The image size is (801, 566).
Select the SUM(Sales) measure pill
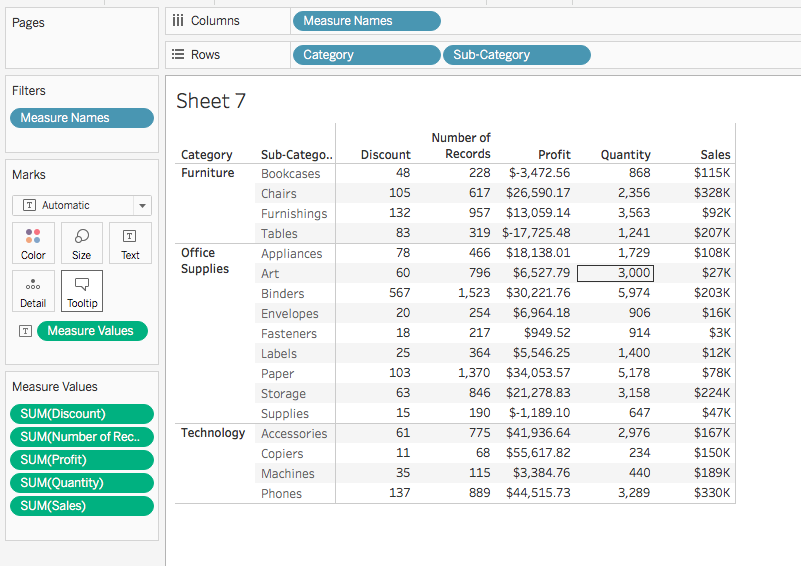tap(82, 506)
